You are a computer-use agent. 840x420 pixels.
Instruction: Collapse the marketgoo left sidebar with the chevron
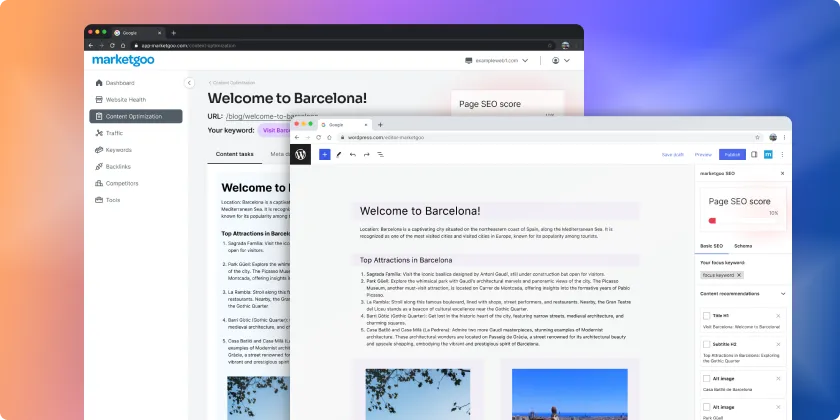(190, 83)
